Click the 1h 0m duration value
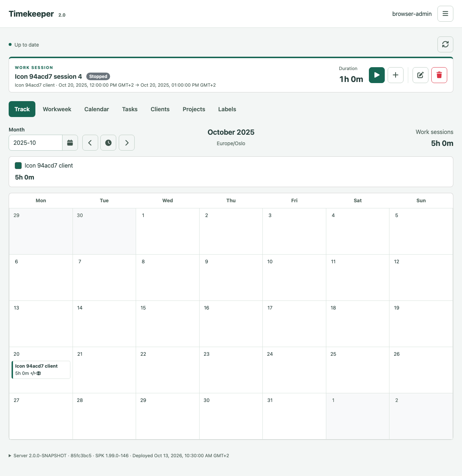 pyautogui.click(x=351, y=79)
